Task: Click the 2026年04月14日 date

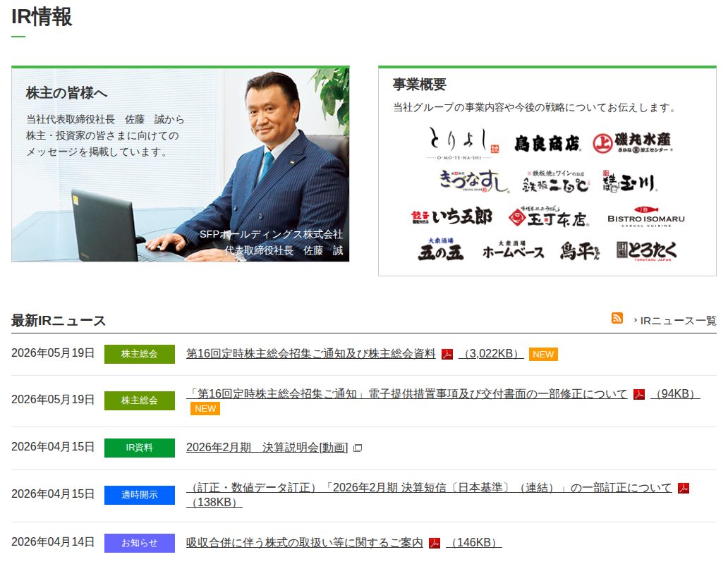Action: pyautogui.click(x=53, y=542)
